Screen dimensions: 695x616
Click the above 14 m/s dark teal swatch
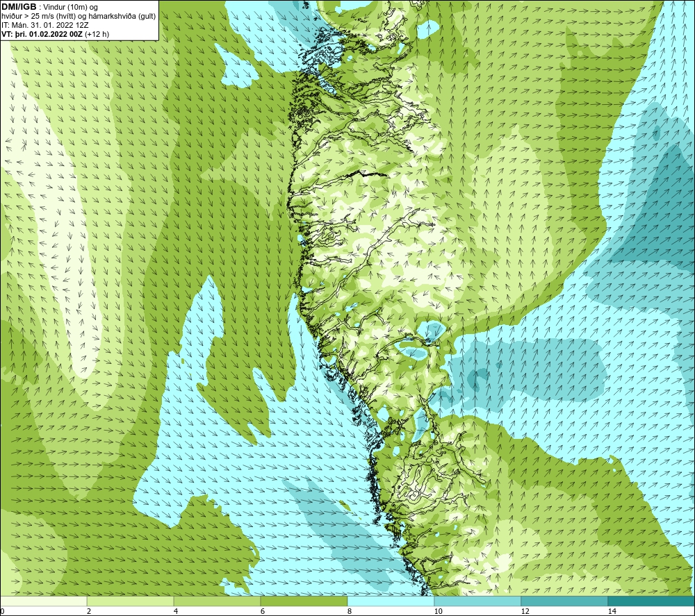click(x=651, y=601)
